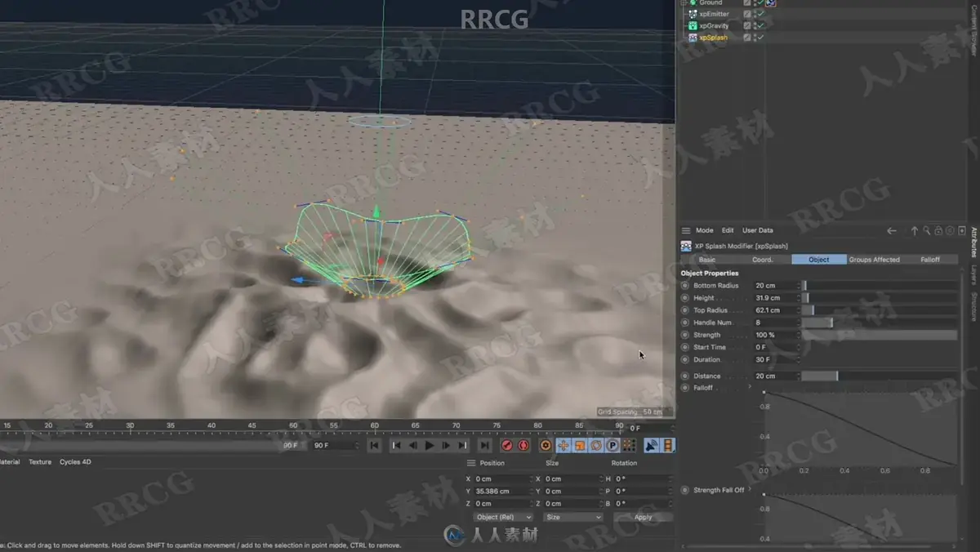Screen dimensions: 980x552
Task: Open Coordinates panel hamburger menu
Action: point(471,463)
